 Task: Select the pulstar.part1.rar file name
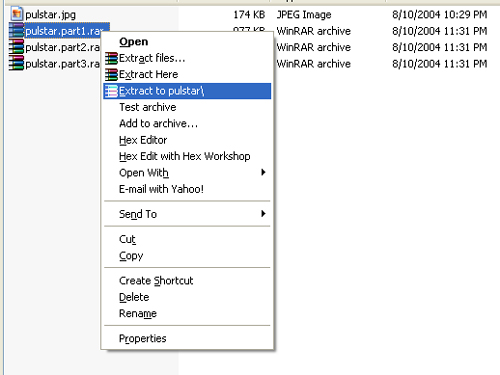click(64, 31)
